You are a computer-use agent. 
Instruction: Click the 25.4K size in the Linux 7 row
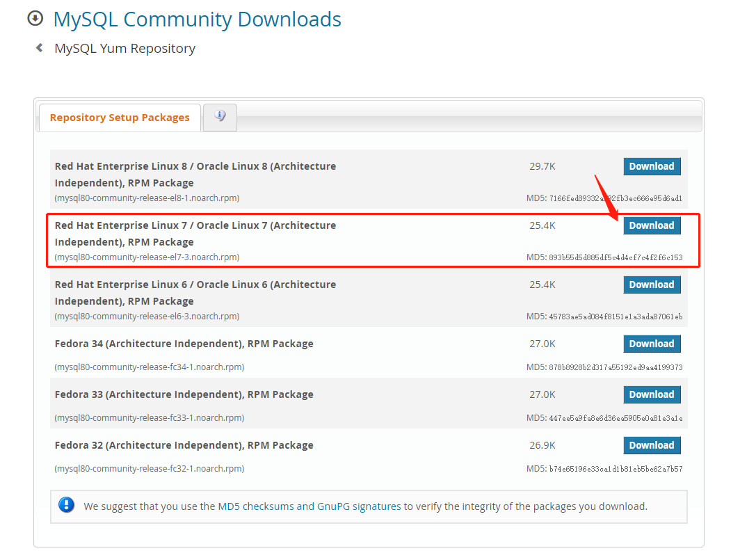542,225
